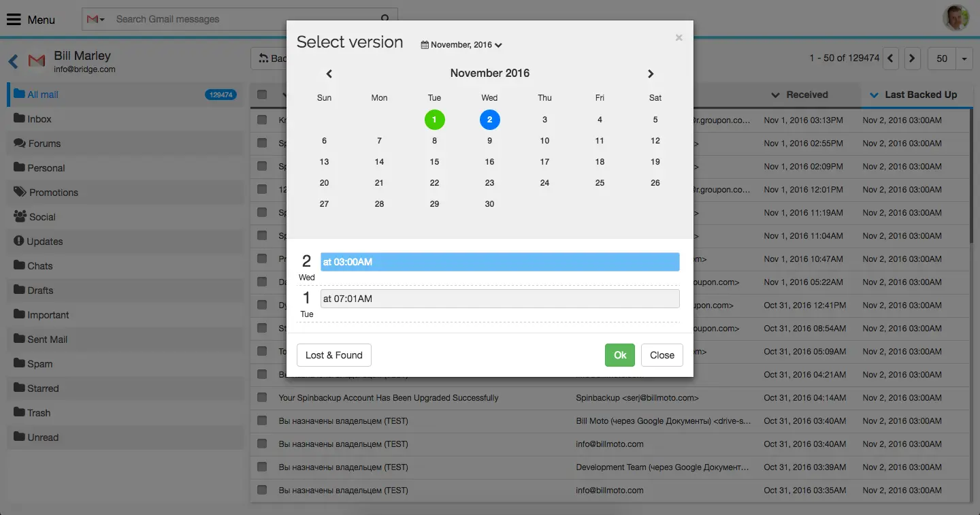The height and width of the screenshot is (515, 980).
Task: Tick the checkbox beside the Development Team email
Action: tap(261, 467)
